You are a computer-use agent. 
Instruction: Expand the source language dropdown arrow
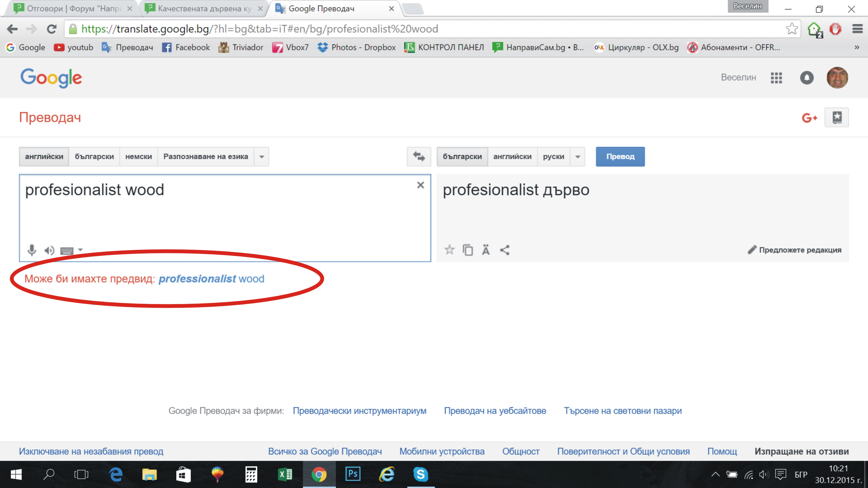pos(261,157)
